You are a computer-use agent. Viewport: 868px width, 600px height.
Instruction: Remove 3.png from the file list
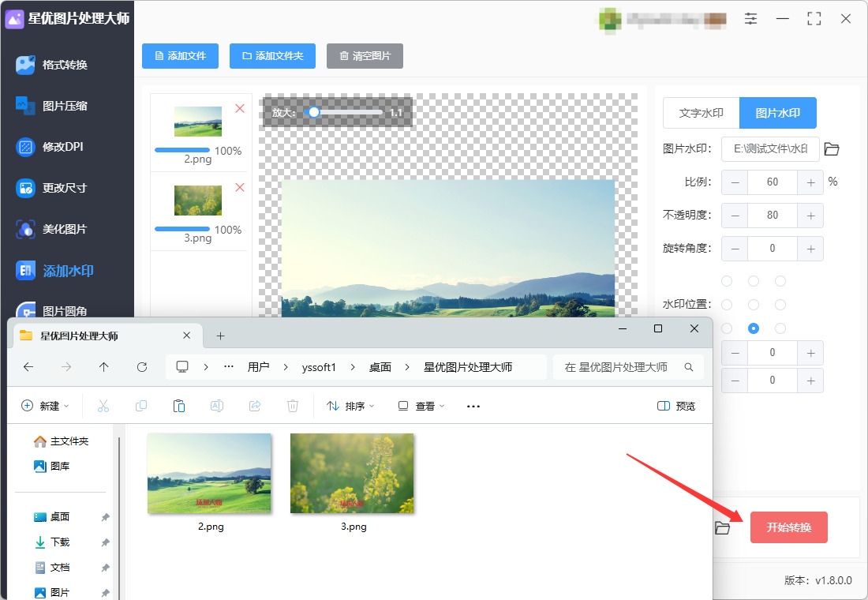[240, 187]
